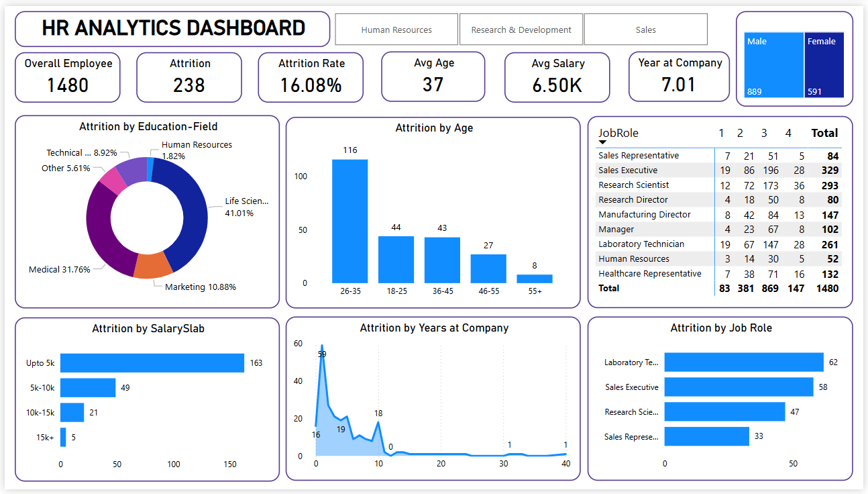This screenshot has height=494, width=868.
Task: Click the HR Analytics Dashboard title
Action: (x=173, y=28)
